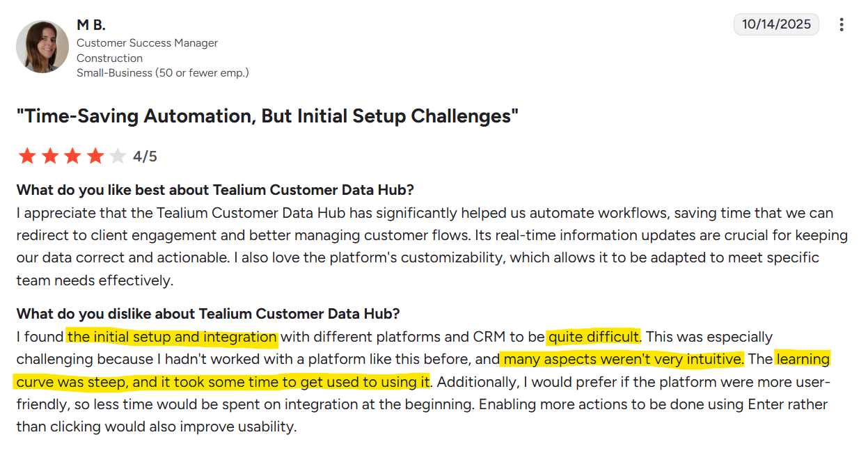Click the "Time-Saving Automation" review title
This screenshot has width=868, height=453.
click(267, 116)
